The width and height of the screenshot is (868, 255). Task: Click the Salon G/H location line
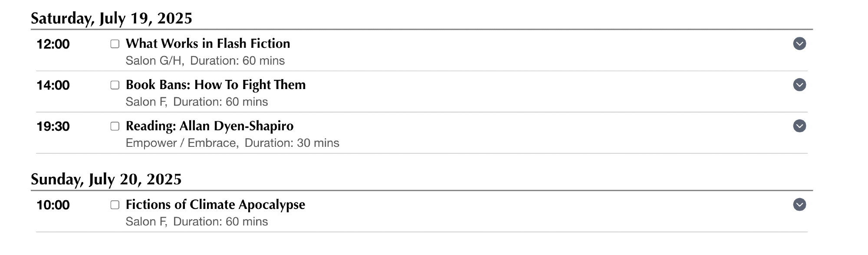pyautogui.click(x=154, y=61)
